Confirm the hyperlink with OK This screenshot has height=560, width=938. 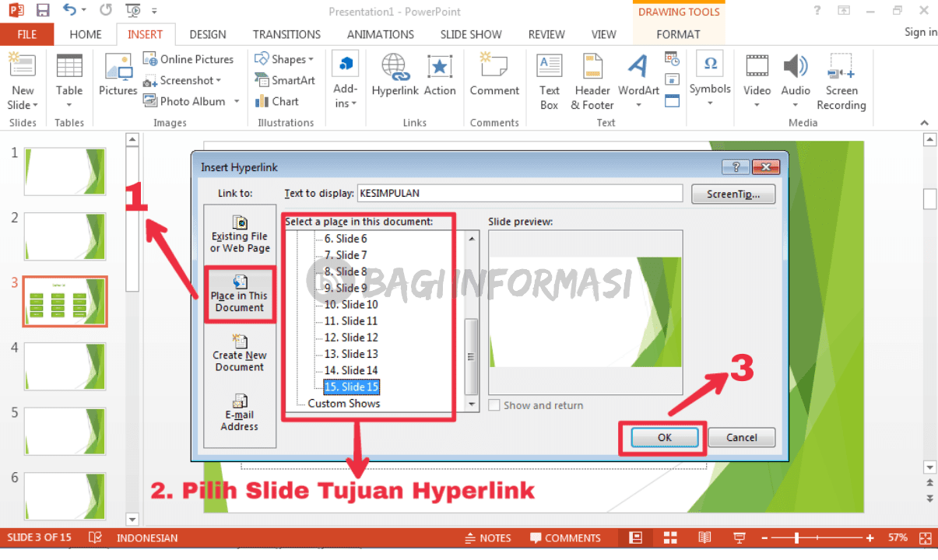coord(664,438)
